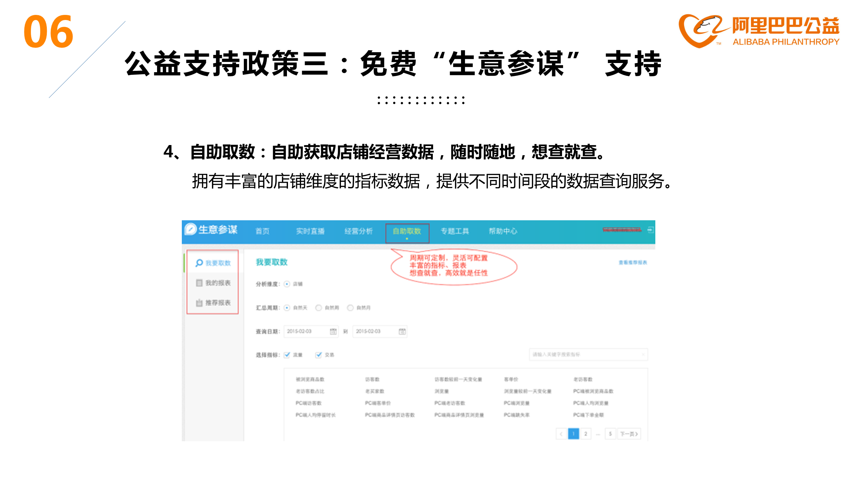868x488 pixels.
Task: Toggle the 流量 indicator checkbox
Action: tap(287, 355)
